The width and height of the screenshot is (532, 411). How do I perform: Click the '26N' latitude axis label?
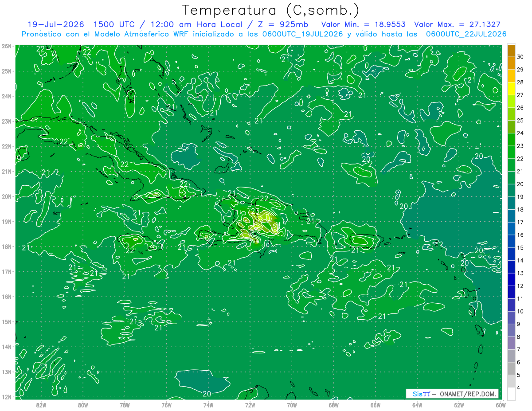pyautogui.click(x=7, y=46)
